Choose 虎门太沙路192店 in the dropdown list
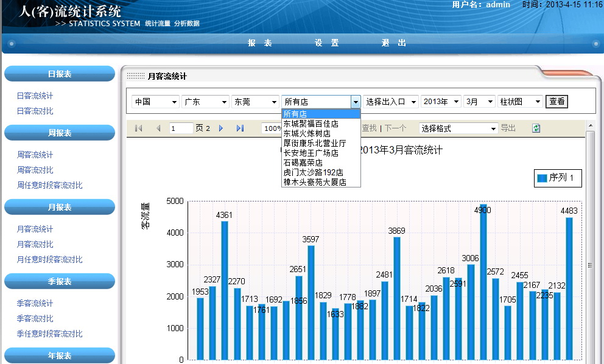The height and width of the screenshot is (364, 604). pyautogui.click(x=313, y=172)
